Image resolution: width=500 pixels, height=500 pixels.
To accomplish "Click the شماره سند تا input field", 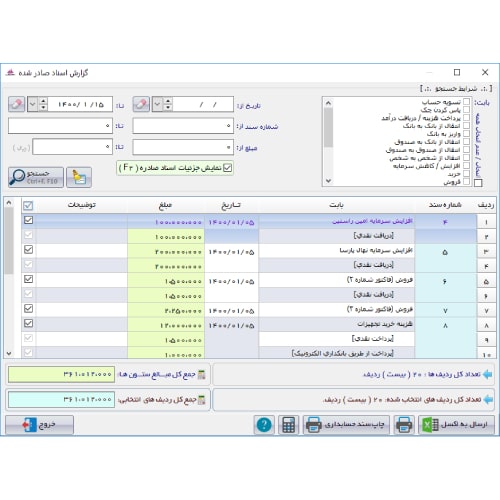I will point(60,126).
